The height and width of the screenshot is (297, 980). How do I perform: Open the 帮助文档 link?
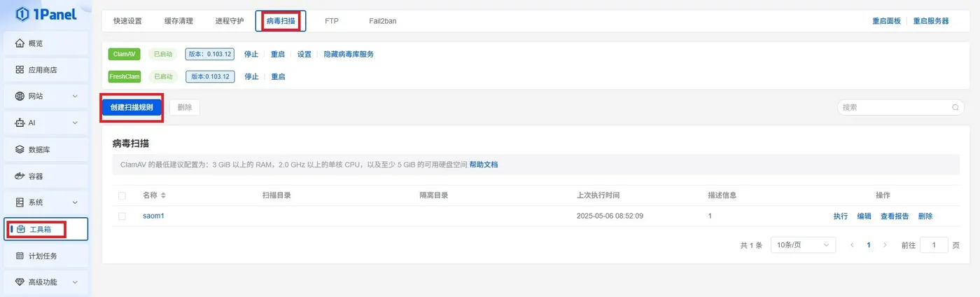484,165
